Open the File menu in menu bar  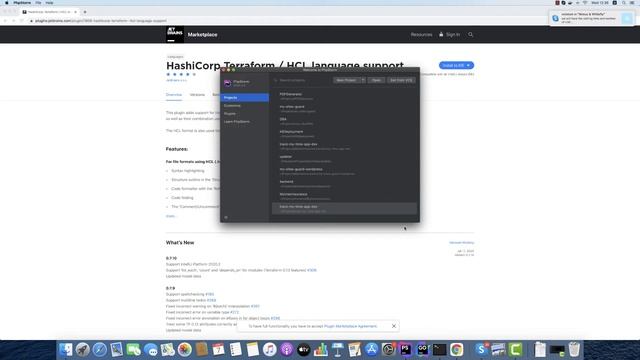pyautogui.click(x=38, y=3)
